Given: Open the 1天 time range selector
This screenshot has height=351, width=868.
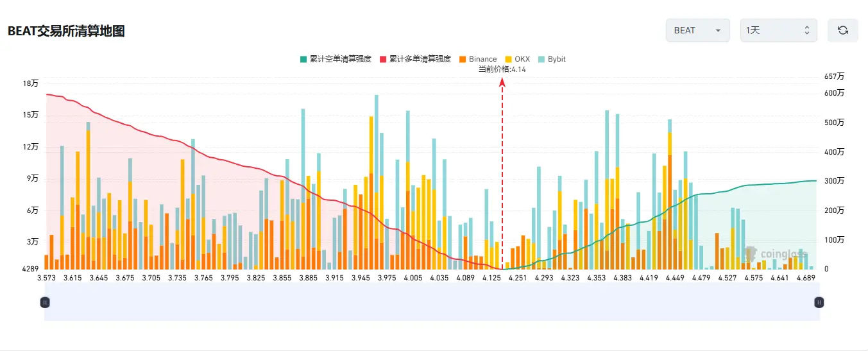Looking at the screenshot, I should click(779, 30).
